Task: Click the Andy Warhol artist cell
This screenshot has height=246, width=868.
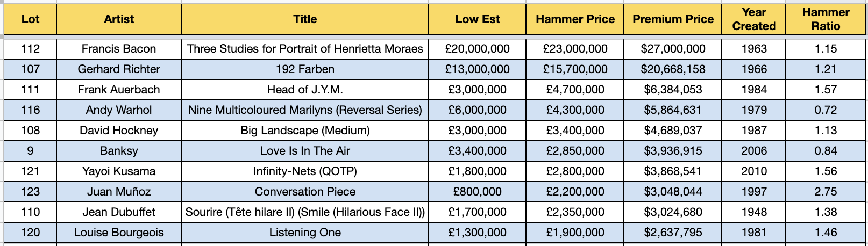Action: point(119,110)
